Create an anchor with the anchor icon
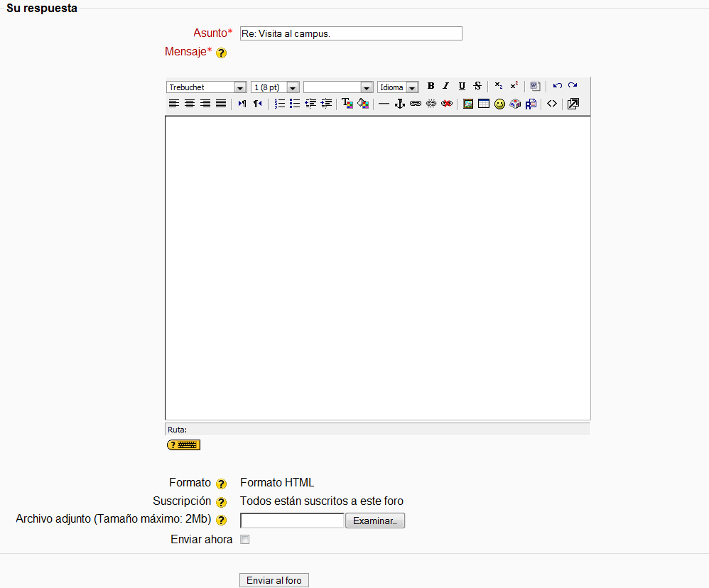 click(x=399, y=104)
